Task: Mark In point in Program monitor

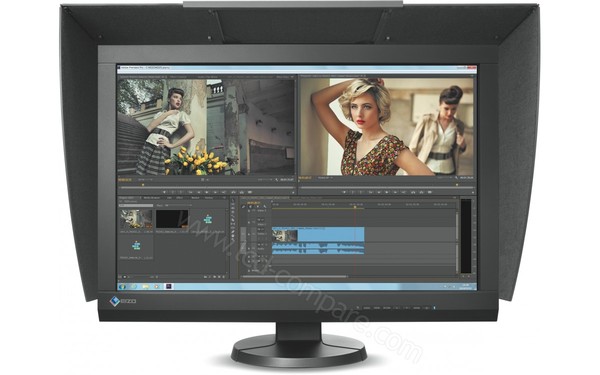Action: pyautogui.click(x=352, y=192)
